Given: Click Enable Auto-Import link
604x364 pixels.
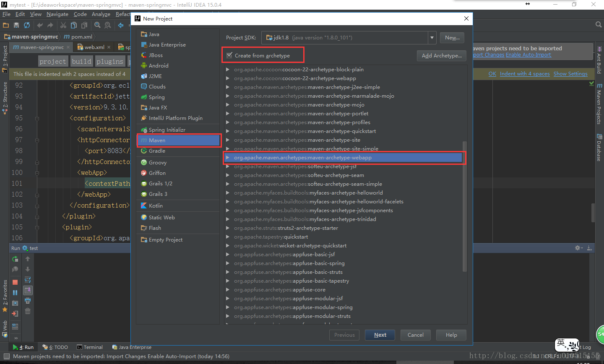Looking at the screenshot, I should (528, 55).
